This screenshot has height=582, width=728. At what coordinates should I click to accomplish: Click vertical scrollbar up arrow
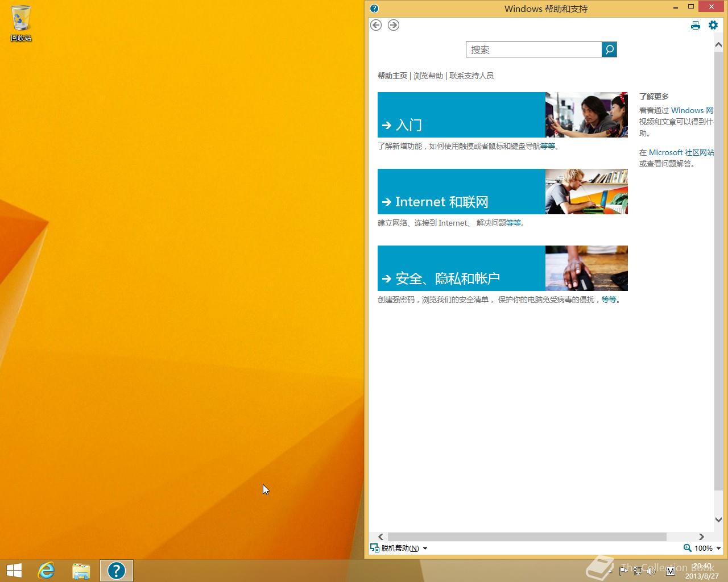pos(718,45)
